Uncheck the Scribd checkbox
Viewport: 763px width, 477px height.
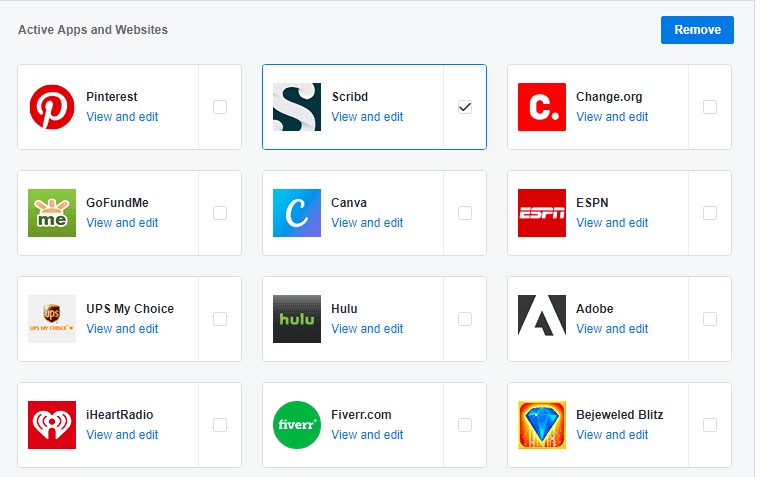[465, 107]
